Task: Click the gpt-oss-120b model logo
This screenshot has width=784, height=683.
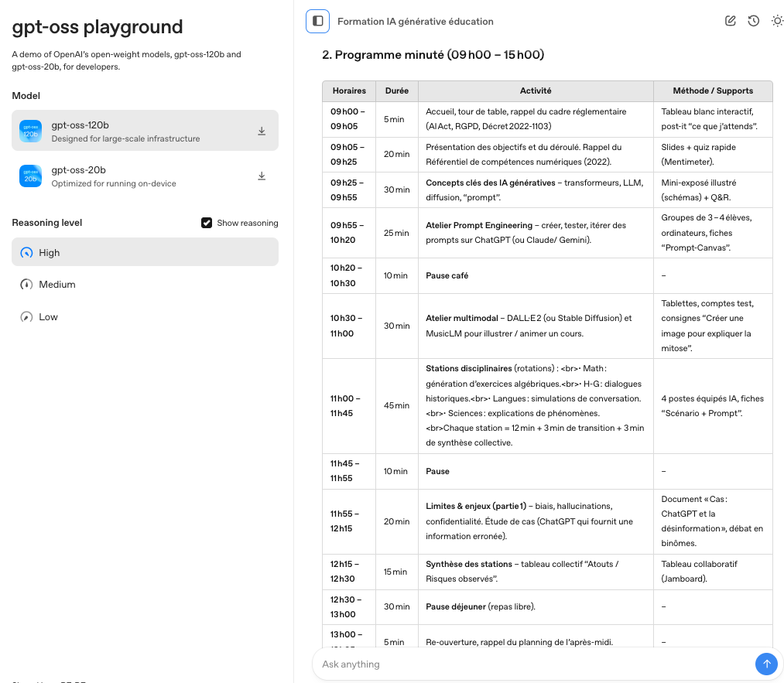Action: click(31, 131)
